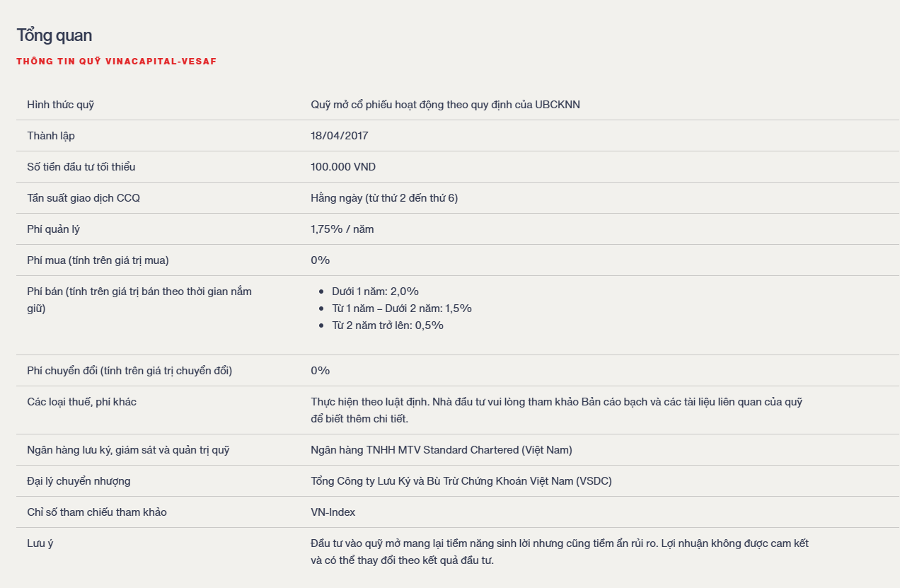The width and height of the screenshot is (900, 588).
Task: Click the "Phí mua" row label
Action: click(x=98, y=260)
